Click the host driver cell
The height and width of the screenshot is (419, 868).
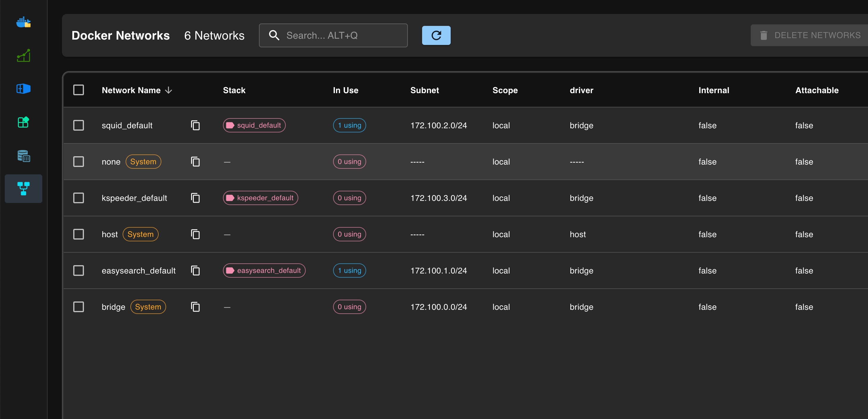coord(577,234)
